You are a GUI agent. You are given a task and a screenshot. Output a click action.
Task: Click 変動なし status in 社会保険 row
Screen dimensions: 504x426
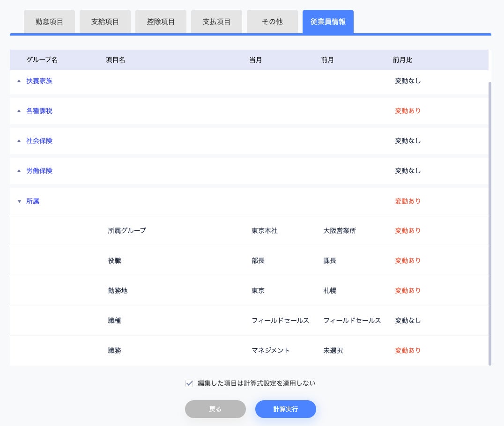point(408,141)
